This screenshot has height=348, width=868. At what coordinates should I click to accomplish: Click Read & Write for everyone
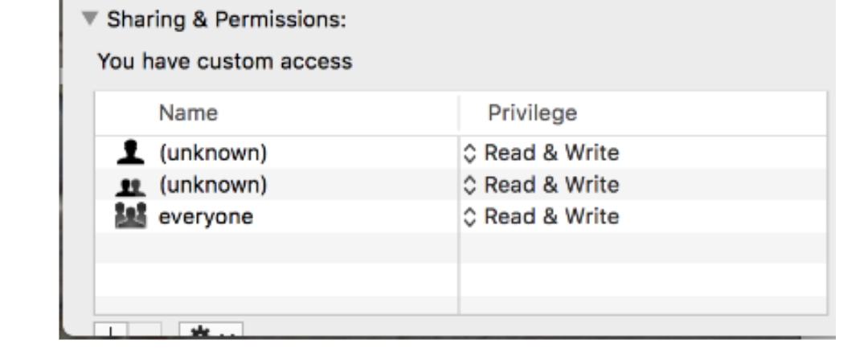click(x=552, y=216)
